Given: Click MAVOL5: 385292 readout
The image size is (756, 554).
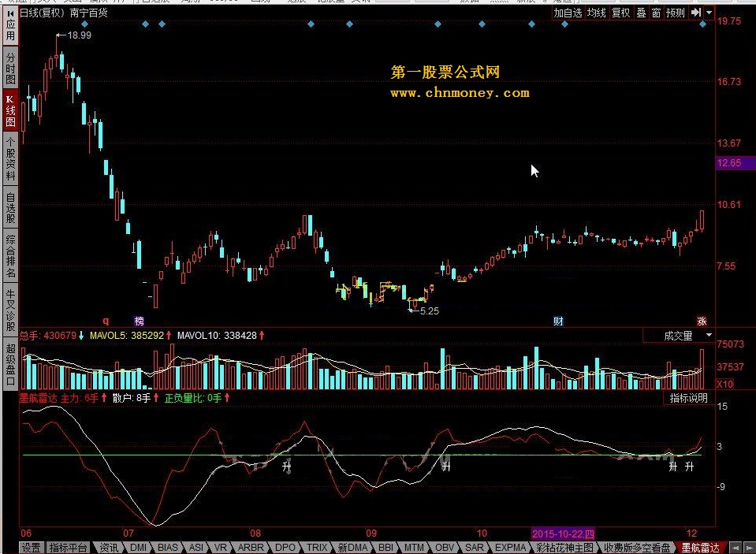Looking at the screenshot, I should click(127, 336).
